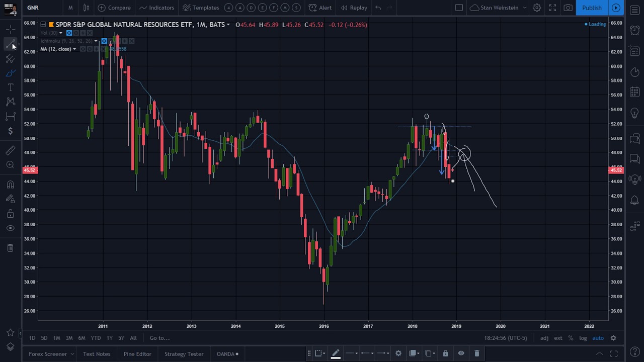Screen dimensions: 644x362
Task: Set the chart range to 1D
Action: tap(32, 338)
